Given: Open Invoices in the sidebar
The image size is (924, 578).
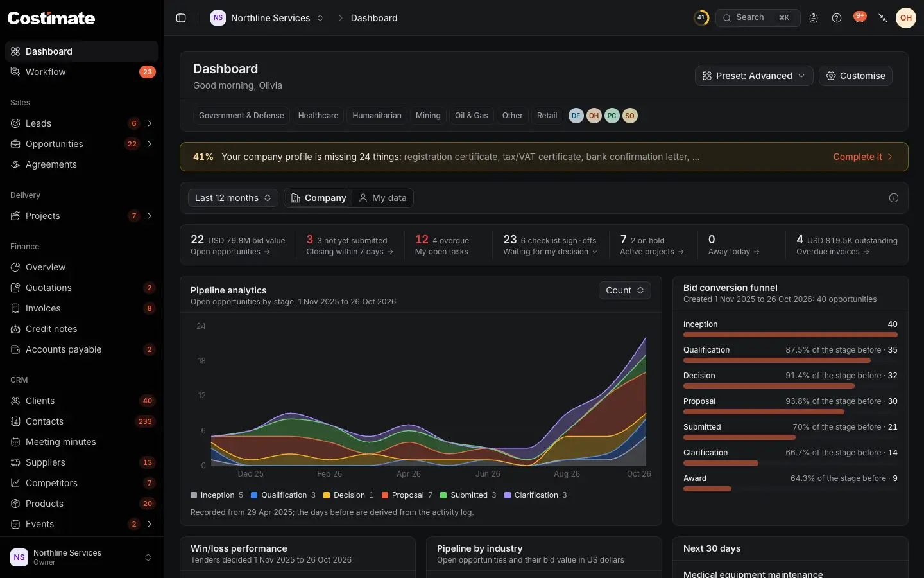Looking at the screenshot, I should point(81,308).
